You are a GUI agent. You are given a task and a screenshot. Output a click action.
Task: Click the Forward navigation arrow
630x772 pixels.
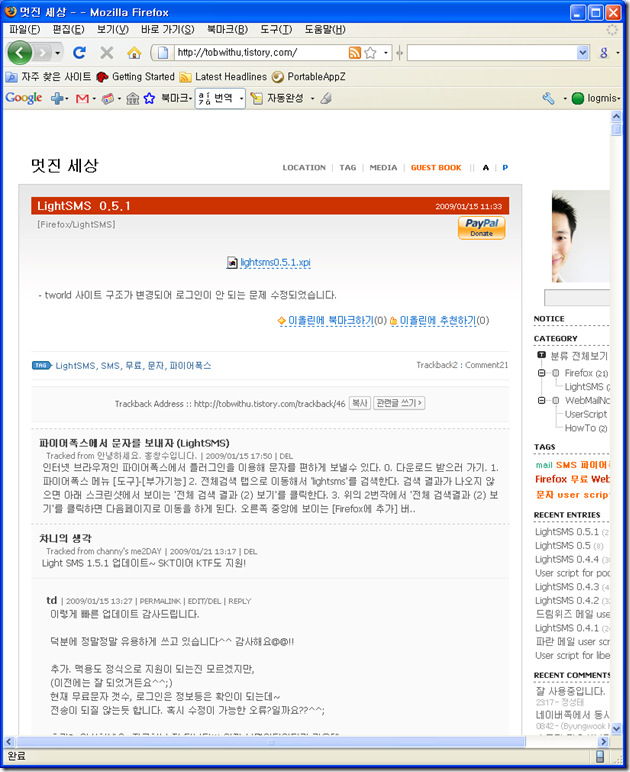point(44,53)
